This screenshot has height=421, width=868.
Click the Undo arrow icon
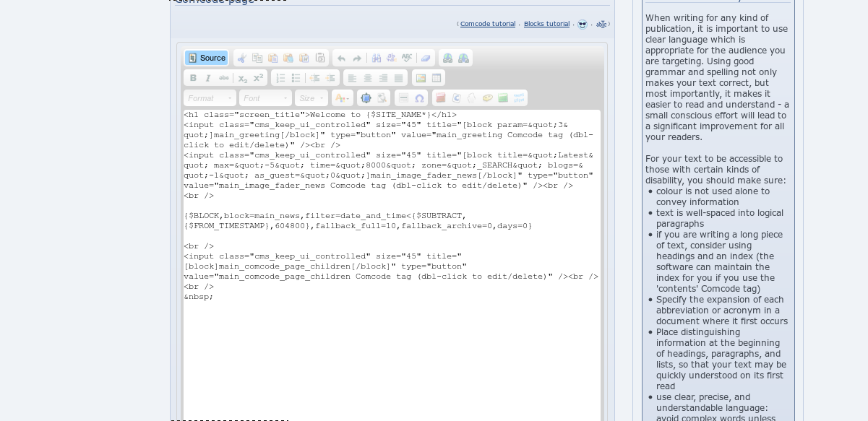(341, 58)
